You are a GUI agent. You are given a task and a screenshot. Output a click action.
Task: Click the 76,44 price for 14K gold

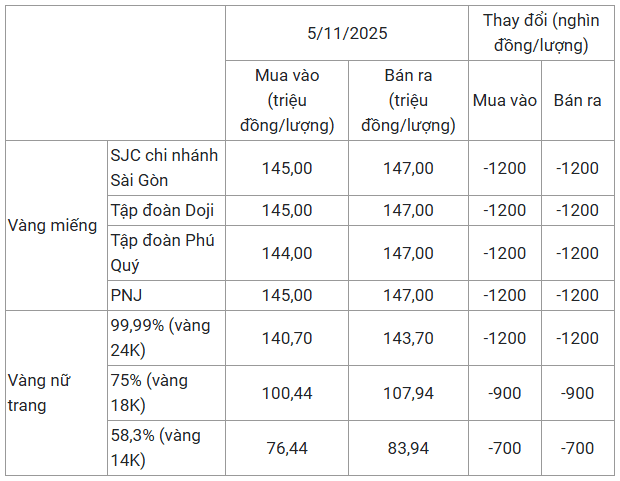286,448
